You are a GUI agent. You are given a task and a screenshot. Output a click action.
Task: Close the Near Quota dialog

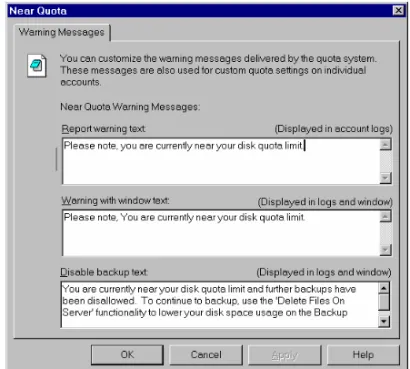(398, 11)
